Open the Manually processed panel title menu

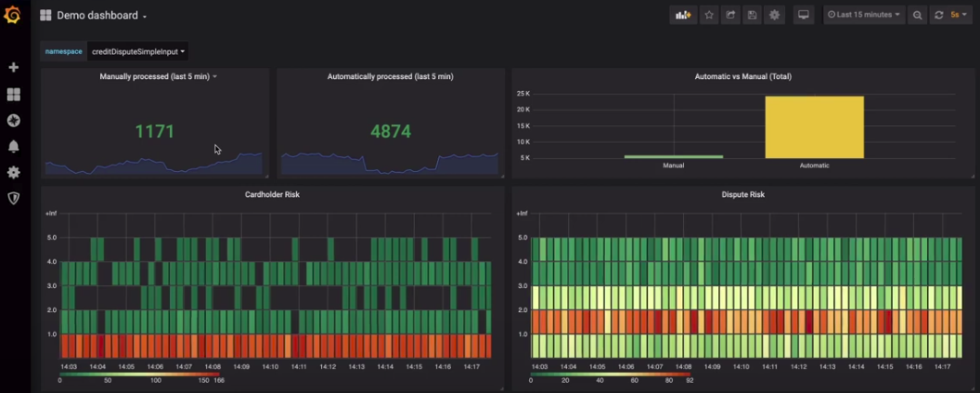(158, 76)
